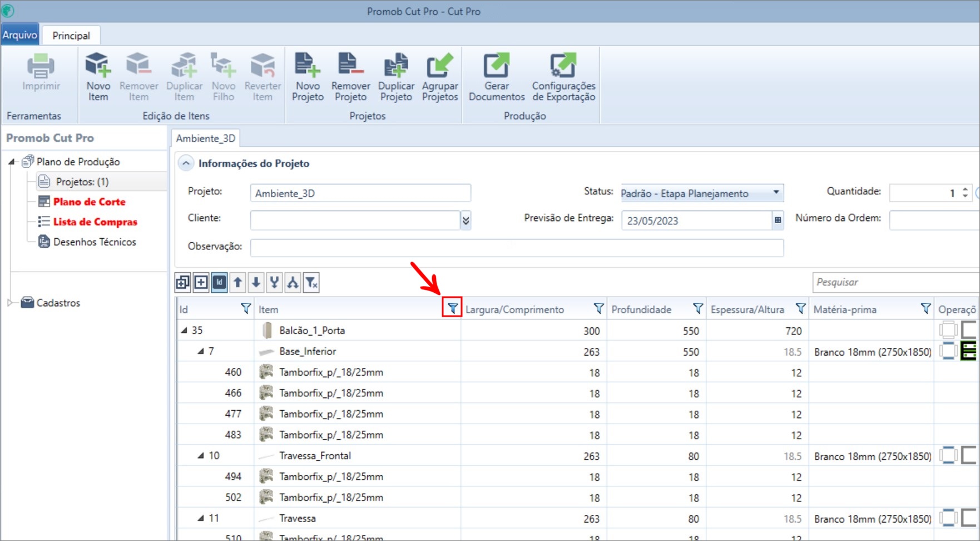Click the single plus expand grid button

tap(201, 283)
